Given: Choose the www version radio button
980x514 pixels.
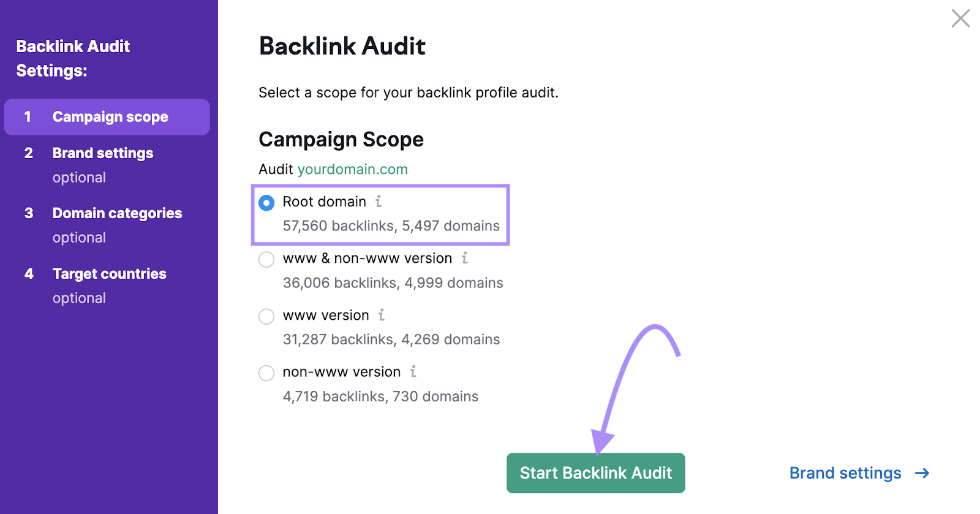Looking at the screenshot, I should coord(266,316).
